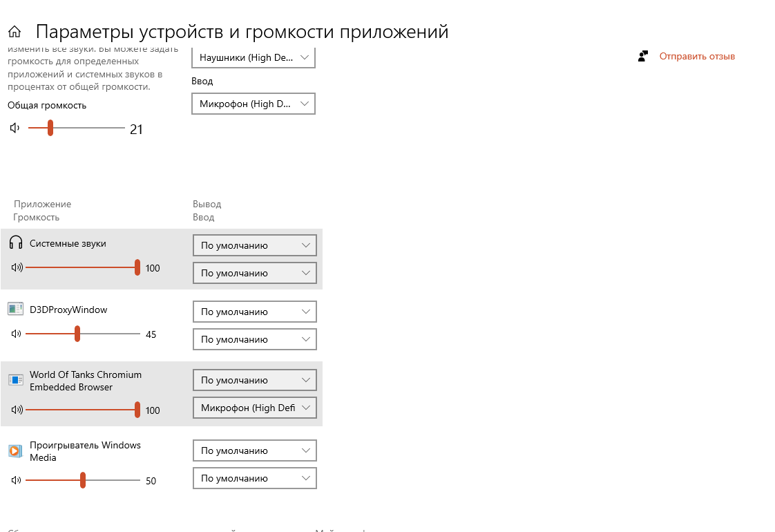Click the Windows Media Player app icon
The height and width of the screenshot is (532, 775).
pyautogui.click(x=15, y=450)
